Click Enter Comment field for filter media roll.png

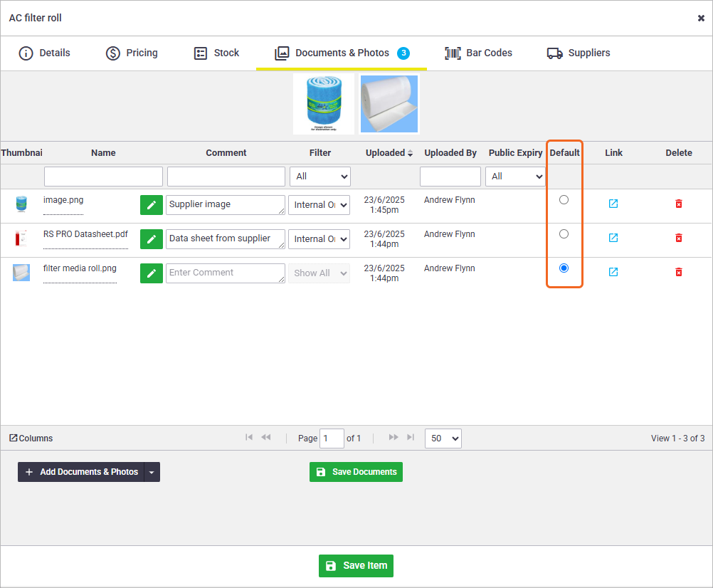coord(226,273)
